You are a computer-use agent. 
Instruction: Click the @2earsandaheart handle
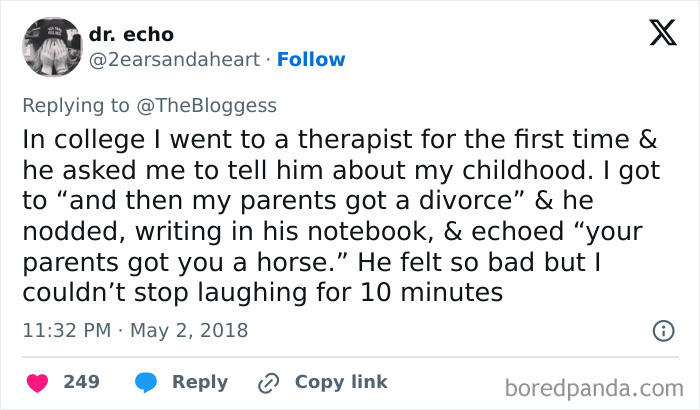pyautogui.click(x=176, y=60)
